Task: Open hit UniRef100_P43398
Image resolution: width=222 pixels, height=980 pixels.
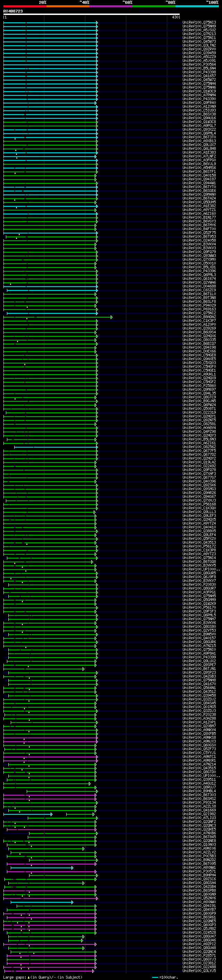Action: [x=199, y=72]
